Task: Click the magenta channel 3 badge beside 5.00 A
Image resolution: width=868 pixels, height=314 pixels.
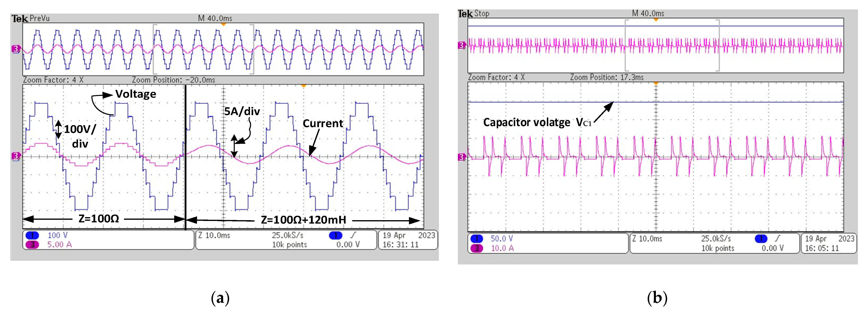Action: coord(32,245)
